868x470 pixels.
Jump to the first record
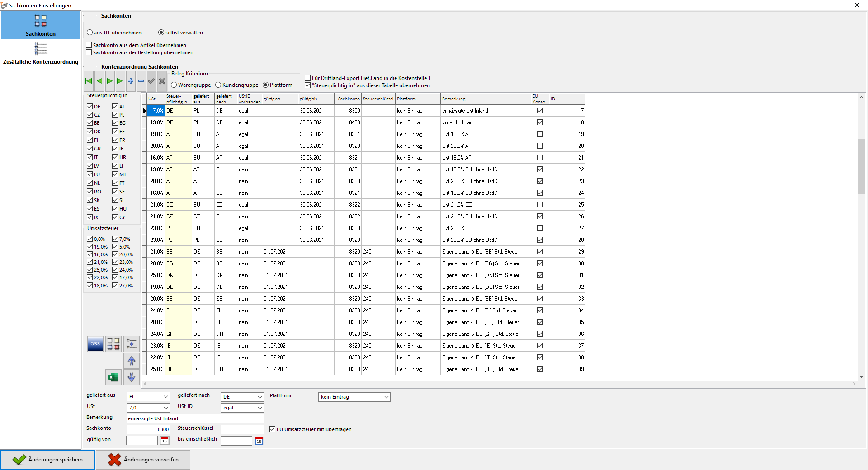click(x=89, y=81)
